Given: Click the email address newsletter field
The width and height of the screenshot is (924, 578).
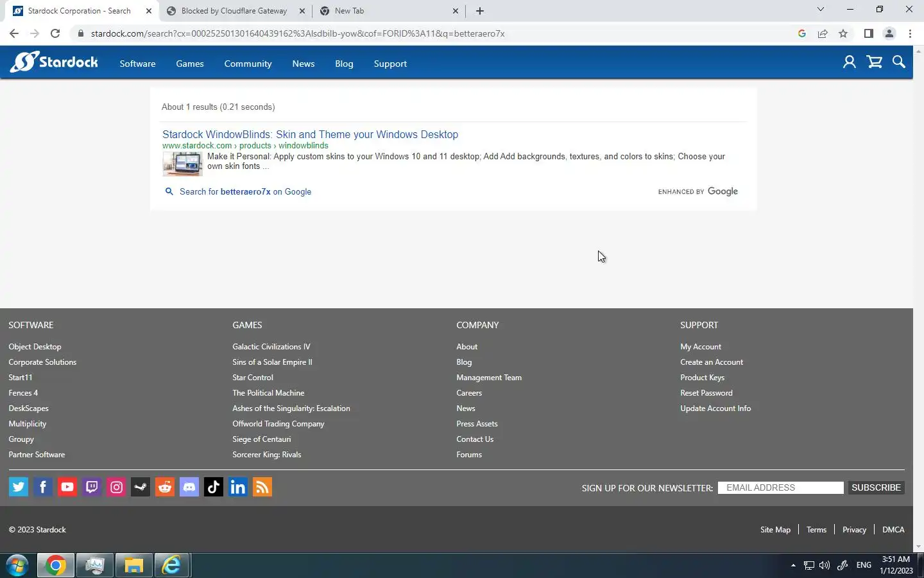Looking at the screenshot, I should tap(780, 487).
